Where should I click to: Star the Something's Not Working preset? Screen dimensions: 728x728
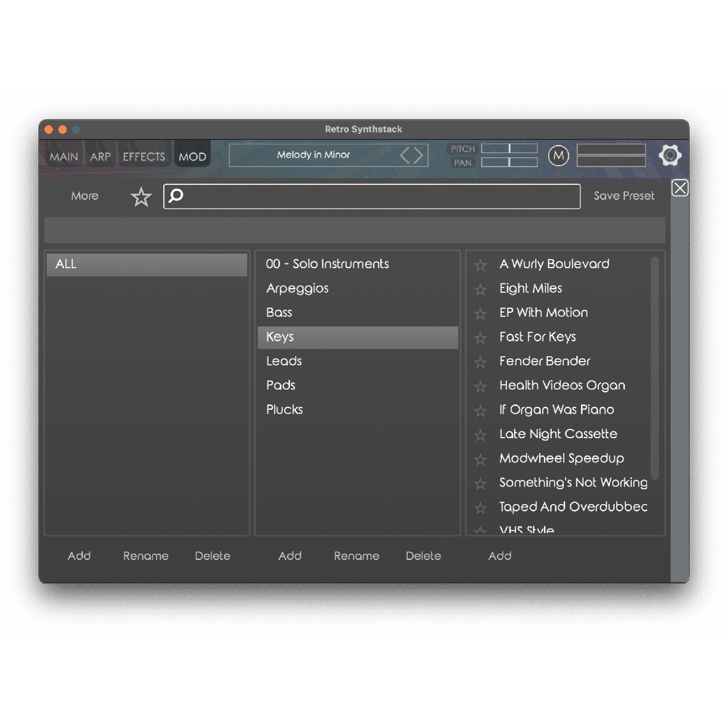pos(480,483)
